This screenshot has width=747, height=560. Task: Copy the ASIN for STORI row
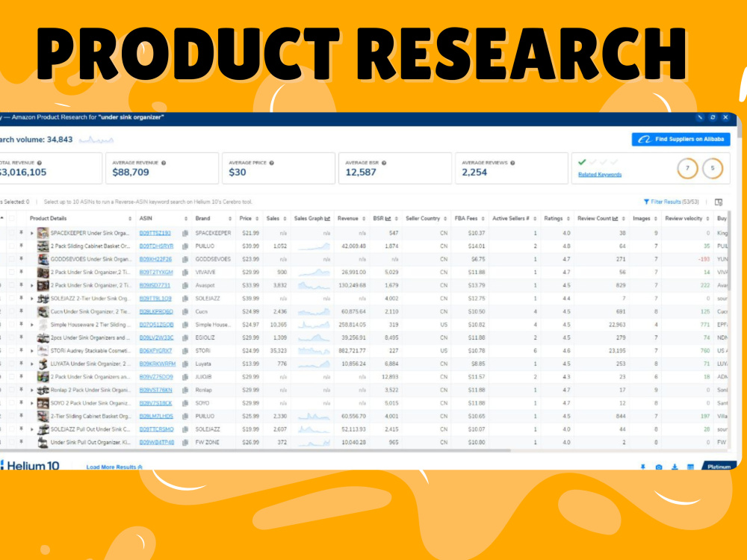click(185, 351)
